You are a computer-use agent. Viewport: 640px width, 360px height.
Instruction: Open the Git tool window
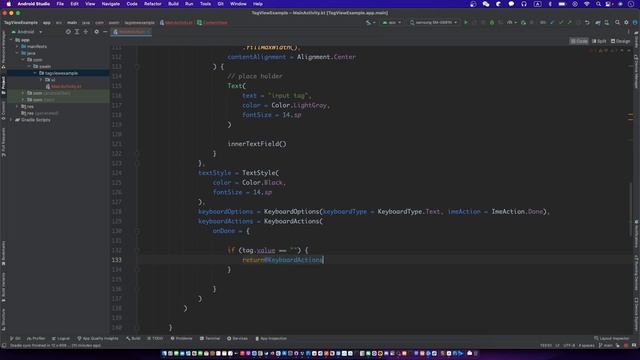(16, 338)
